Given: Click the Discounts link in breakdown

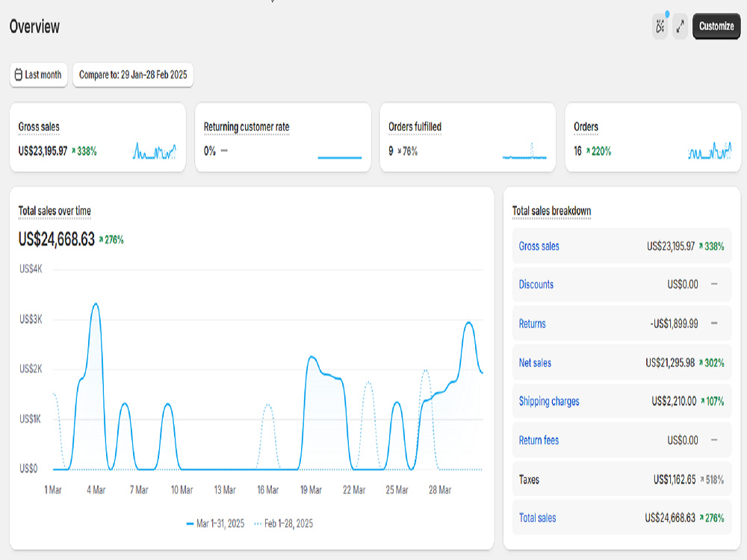Looking at the screenshot, I should [x=536, y=284].
